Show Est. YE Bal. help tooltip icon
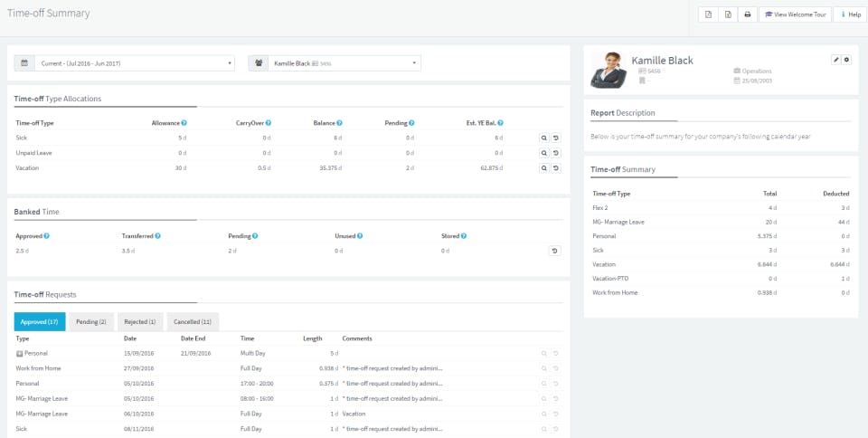868x438 pixels. pyautogui.click(x=500, y=123)
